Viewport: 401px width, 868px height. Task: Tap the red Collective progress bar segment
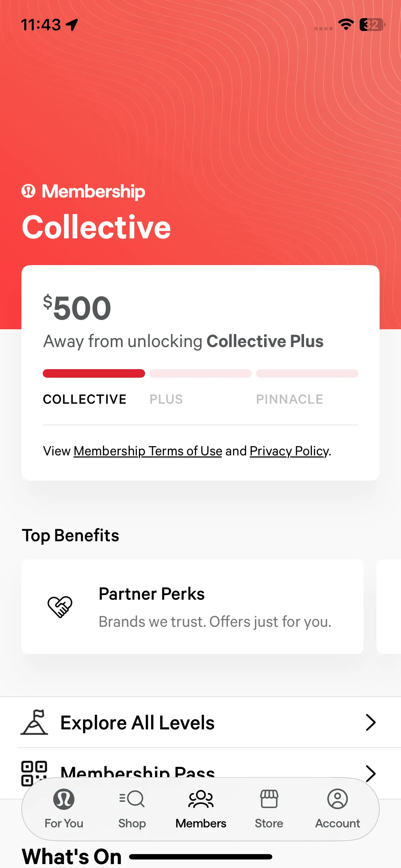coord(94,373)
